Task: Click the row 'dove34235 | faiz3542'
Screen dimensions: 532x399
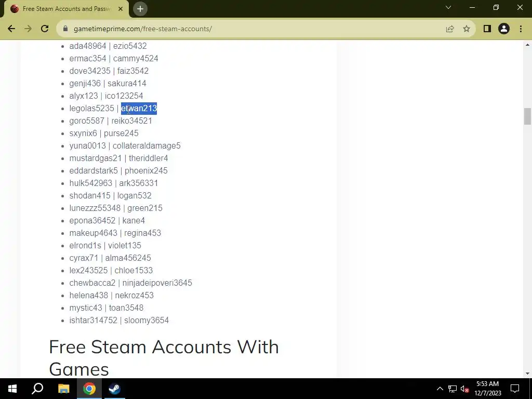Action: [x=109, y=71]
